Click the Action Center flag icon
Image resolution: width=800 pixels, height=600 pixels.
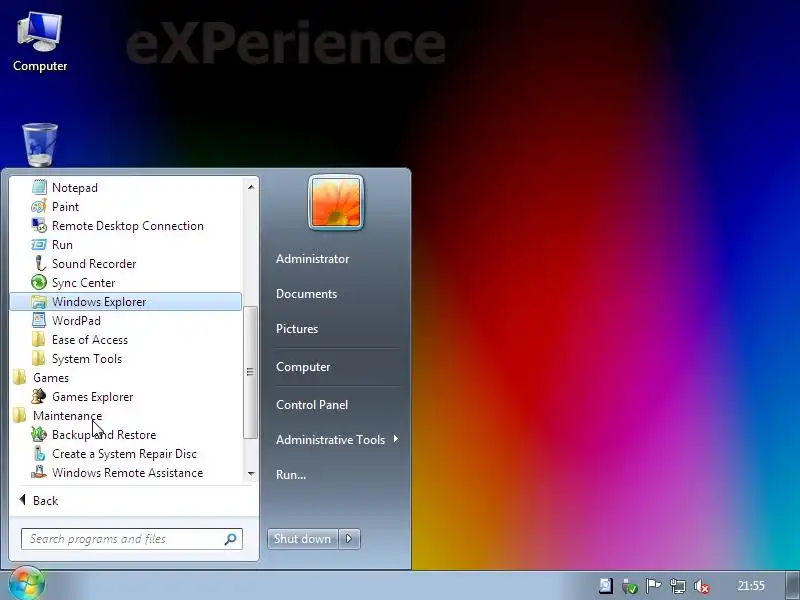pos(653,586)
